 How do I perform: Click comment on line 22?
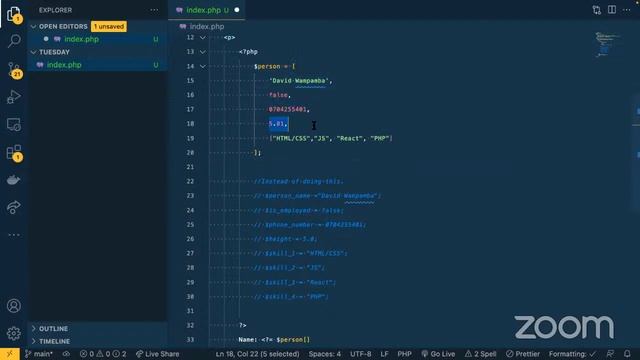click(298, 181)
